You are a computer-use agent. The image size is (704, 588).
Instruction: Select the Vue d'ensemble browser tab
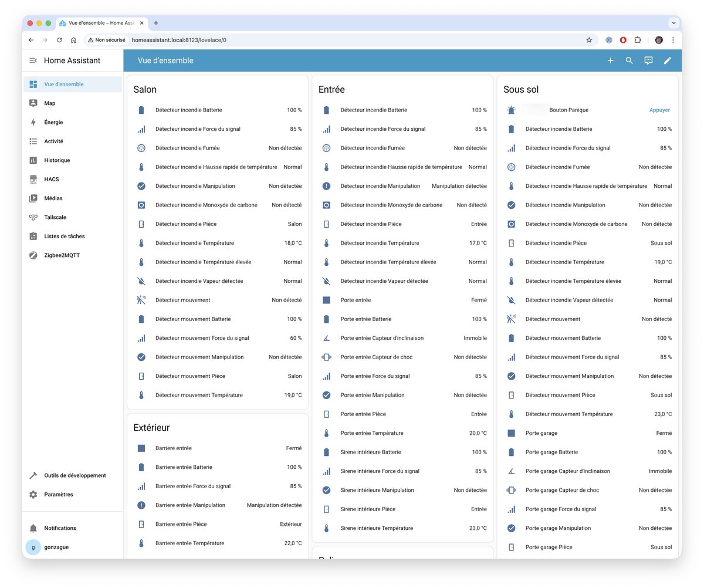pyautogui.click(x=101, y=23)
